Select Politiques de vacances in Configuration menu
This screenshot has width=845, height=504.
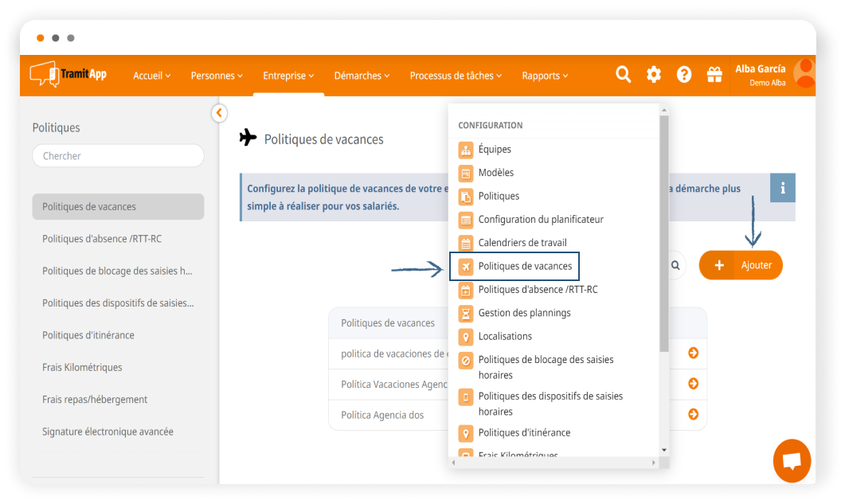click(x=524, y=266)
